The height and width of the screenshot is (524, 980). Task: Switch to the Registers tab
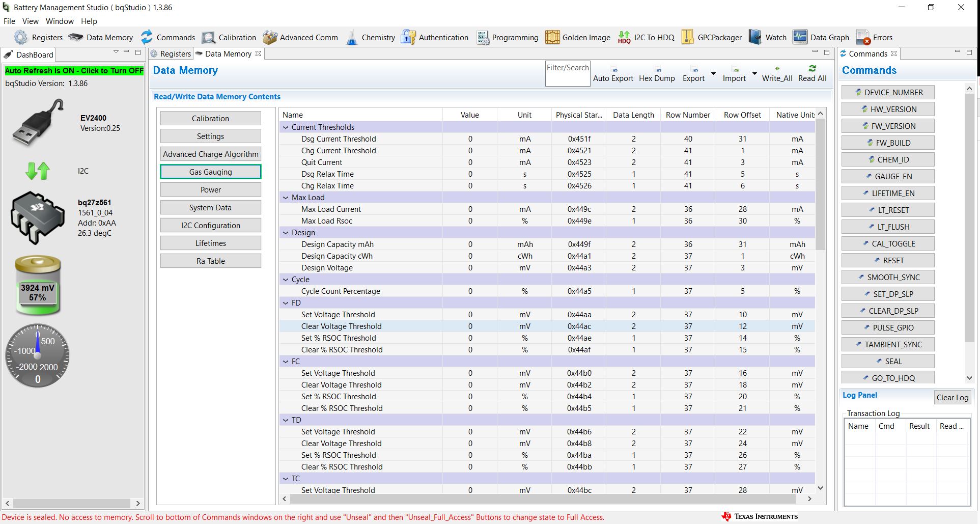pos(171,54)
